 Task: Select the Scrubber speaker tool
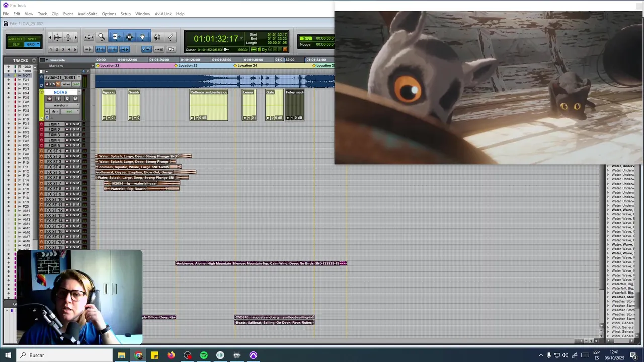pos(157,37)
